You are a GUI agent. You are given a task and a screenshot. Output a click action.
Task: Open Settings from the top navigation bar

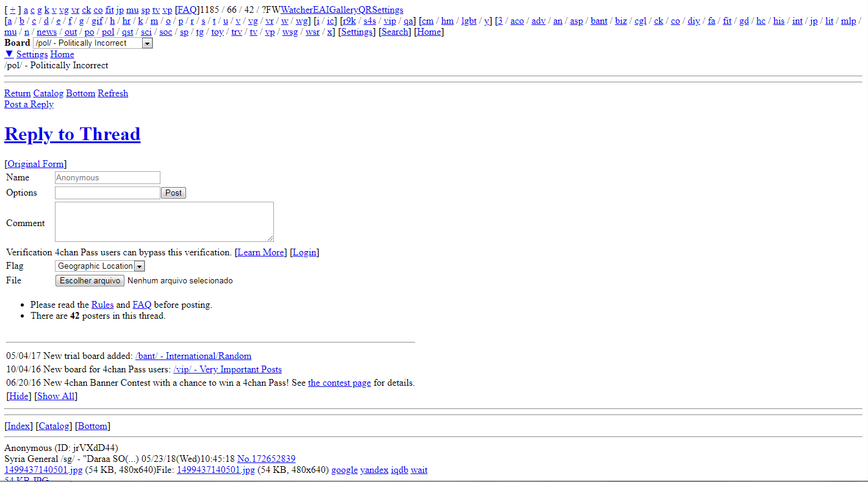(x=356, y=32)
